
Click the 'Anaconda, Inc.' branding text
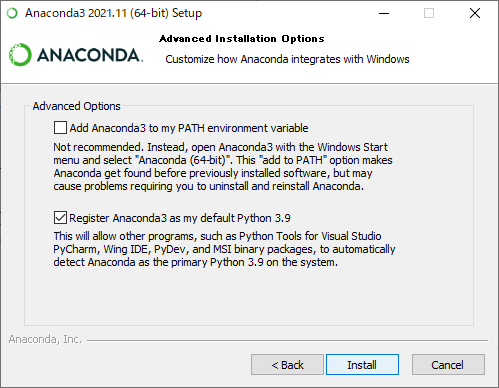[x=45, y=339]
